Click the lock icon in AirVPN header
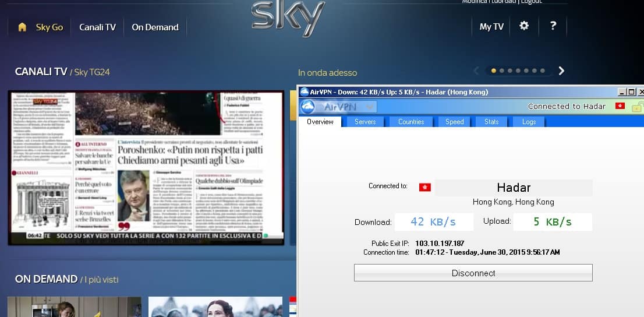This screenshot has width=644, height=317. coord(636,107)
